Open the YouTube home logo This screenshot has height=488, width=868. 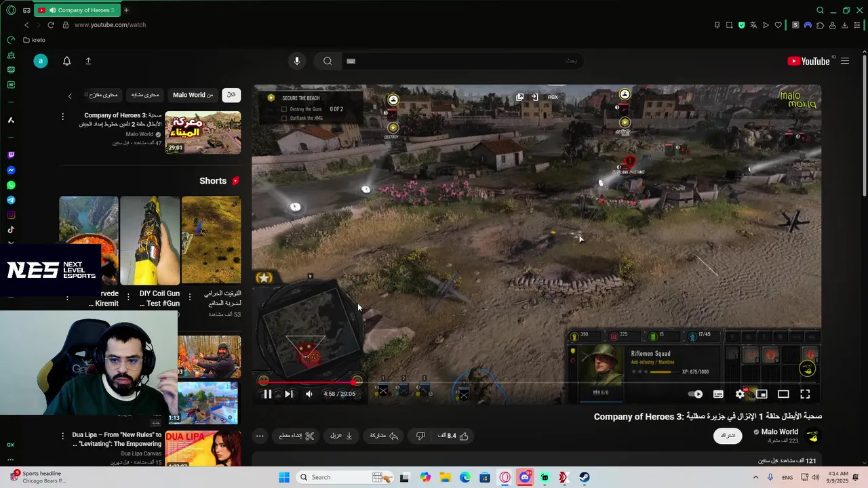[808, 61]
